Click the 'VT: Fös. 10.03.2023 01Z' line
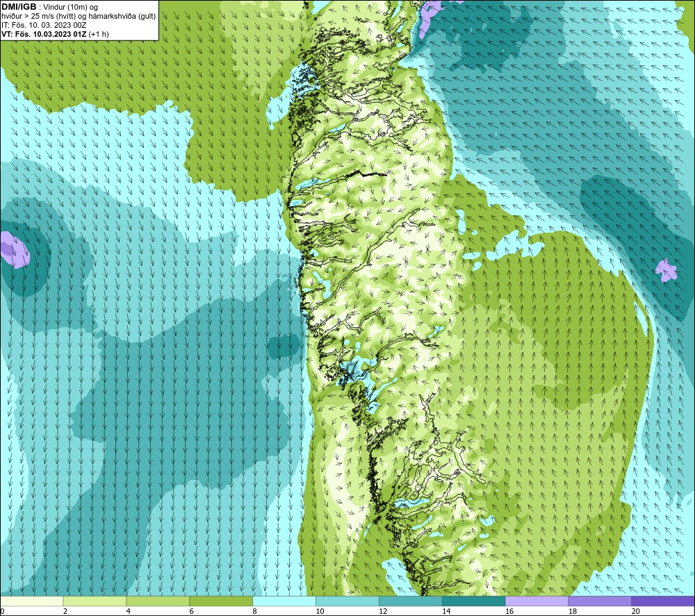 click(x=44, y=34)
